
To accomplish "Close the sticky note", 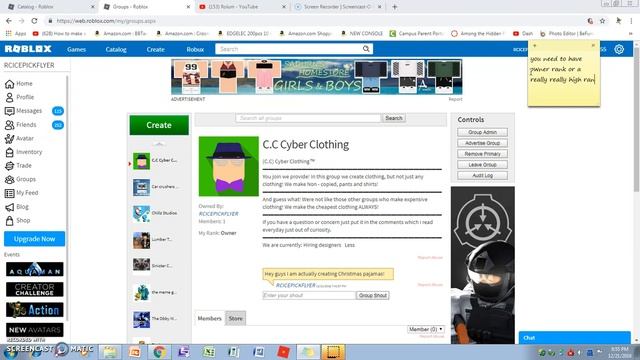I will 593,46.
